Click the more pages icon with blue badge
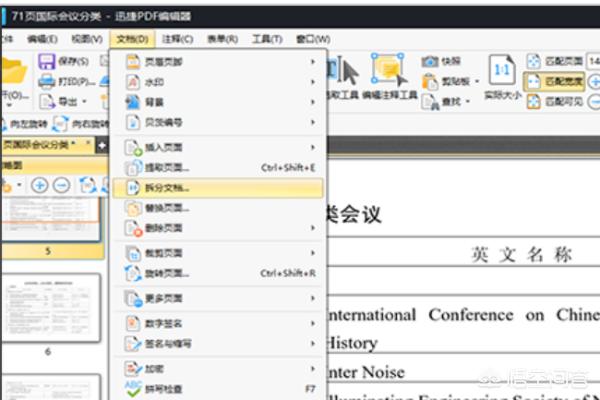The image size is (600, 400). (x=134, y=299)
